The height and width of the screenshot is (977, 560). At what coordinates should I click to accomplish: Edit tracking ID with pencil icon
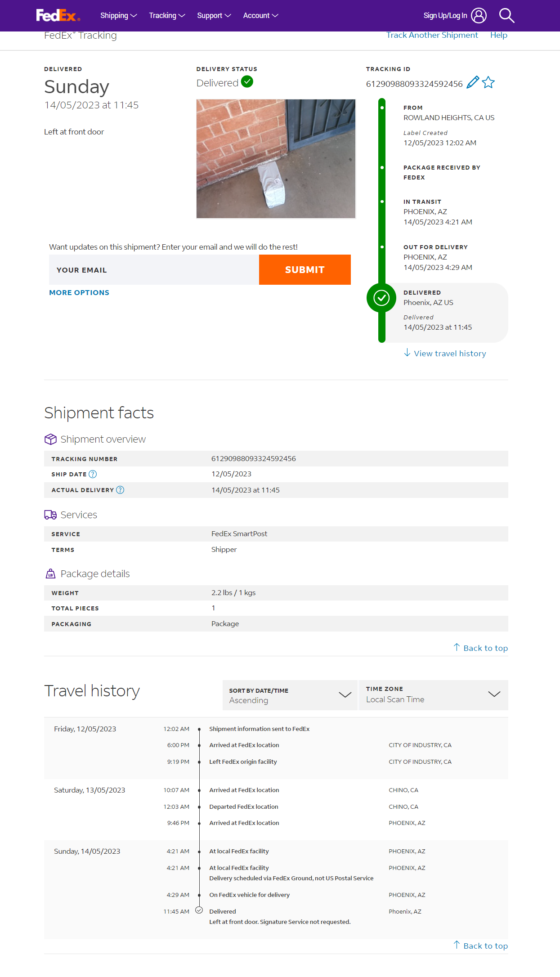tap(473, 83)
